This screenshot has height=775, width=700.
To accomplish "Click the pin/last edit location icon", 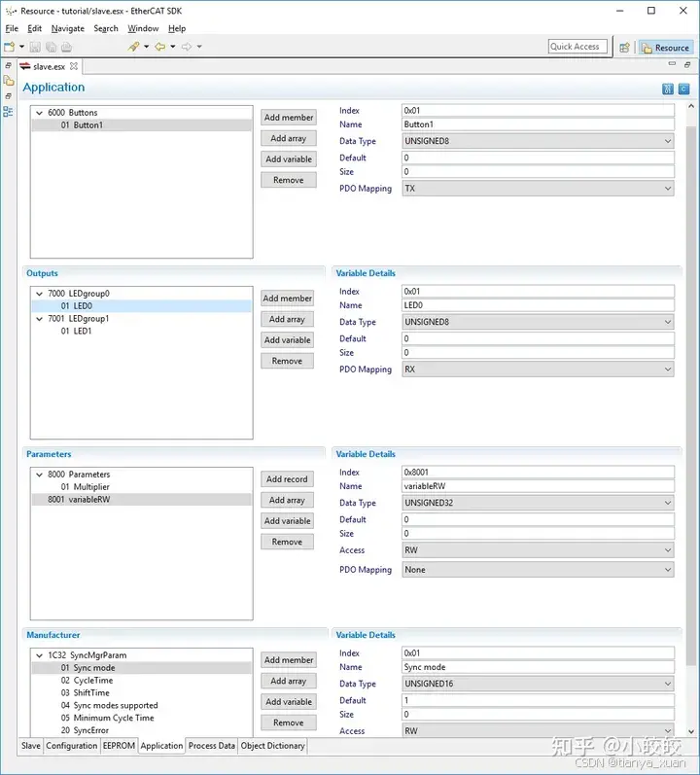I will (x=133, y=47).
